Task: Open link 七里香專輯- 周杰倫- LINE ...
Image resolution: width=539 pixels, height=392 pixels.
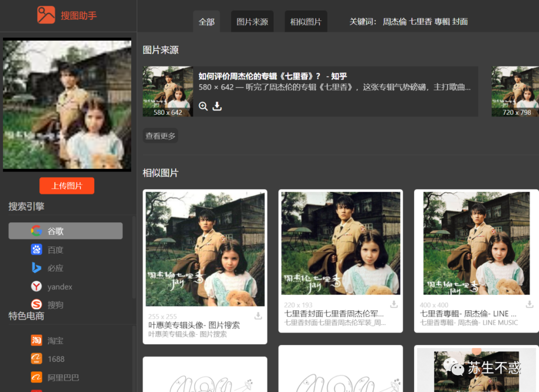Action: coord(468,313)
